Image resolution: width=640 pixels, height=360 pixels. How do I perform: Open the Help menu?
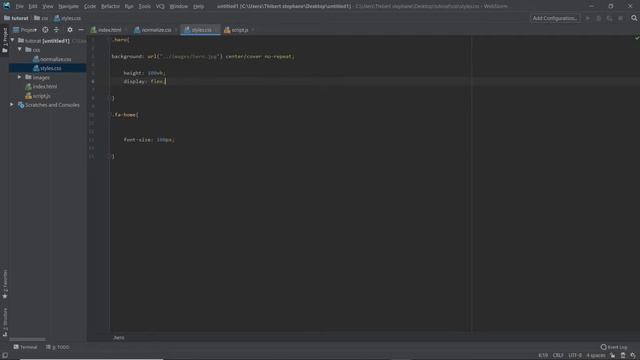click(x=198, y=6)
